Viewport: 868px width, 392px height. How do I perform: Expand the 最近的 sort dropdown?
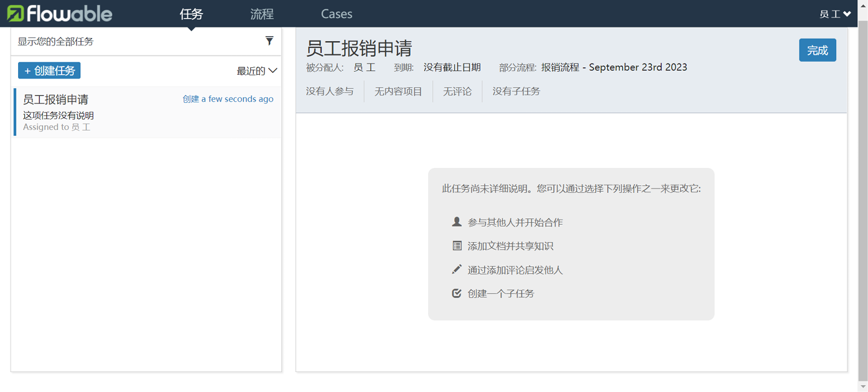(x=256, y=71)
